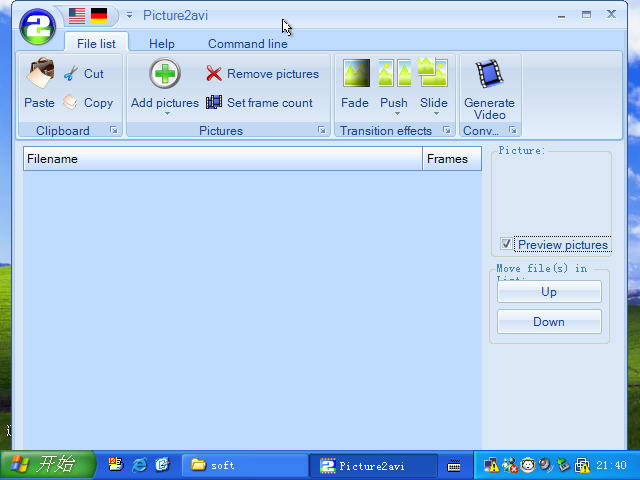Viewport: 640px width, 480px height.
Task: Click Remove pictures with red X
Action: coord(262,74)
